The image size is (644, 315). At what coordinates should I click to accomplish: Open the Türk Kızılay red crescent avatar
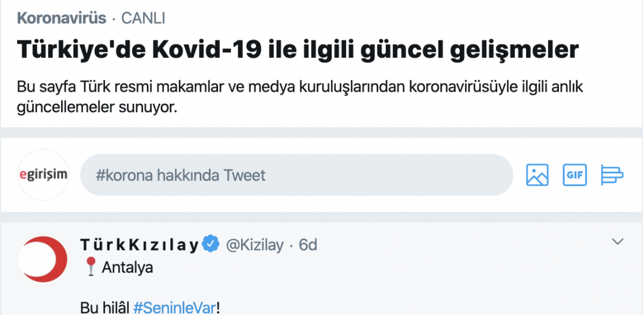(x=43, y=259)
